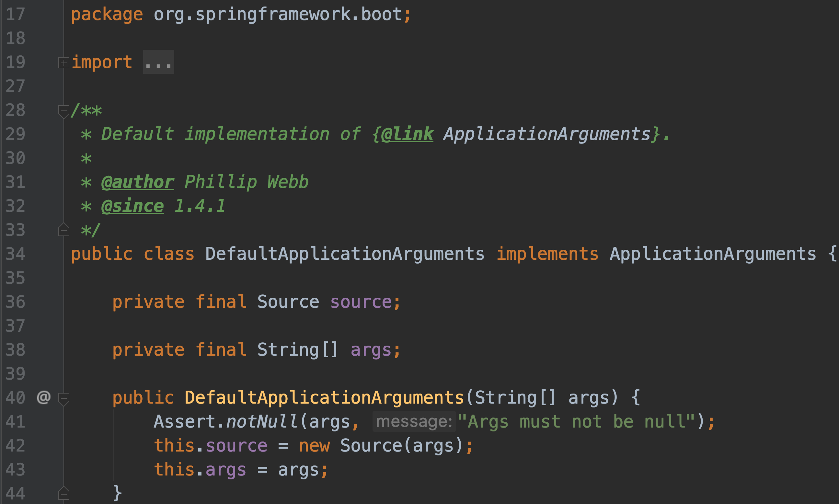Click the @link Javadoc tag

click(407, 134)
